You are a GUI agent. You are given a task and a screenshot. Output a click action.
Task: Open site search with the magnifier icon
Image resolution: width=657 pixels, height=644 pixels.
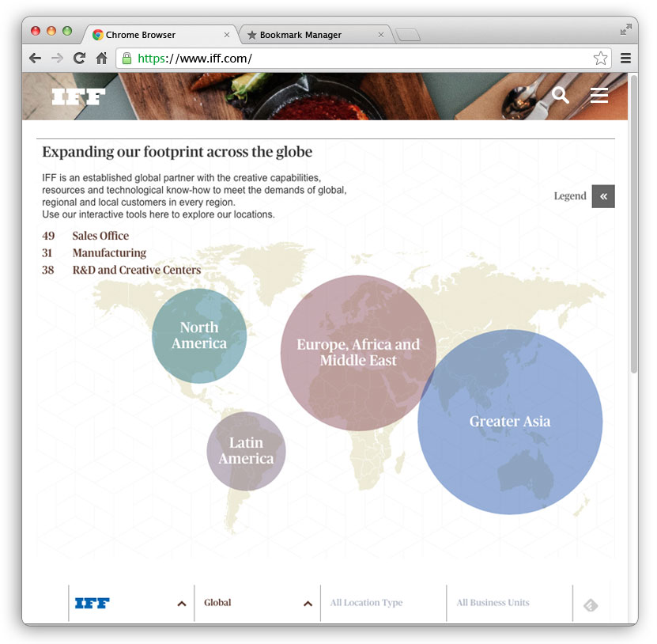point(561,96)
